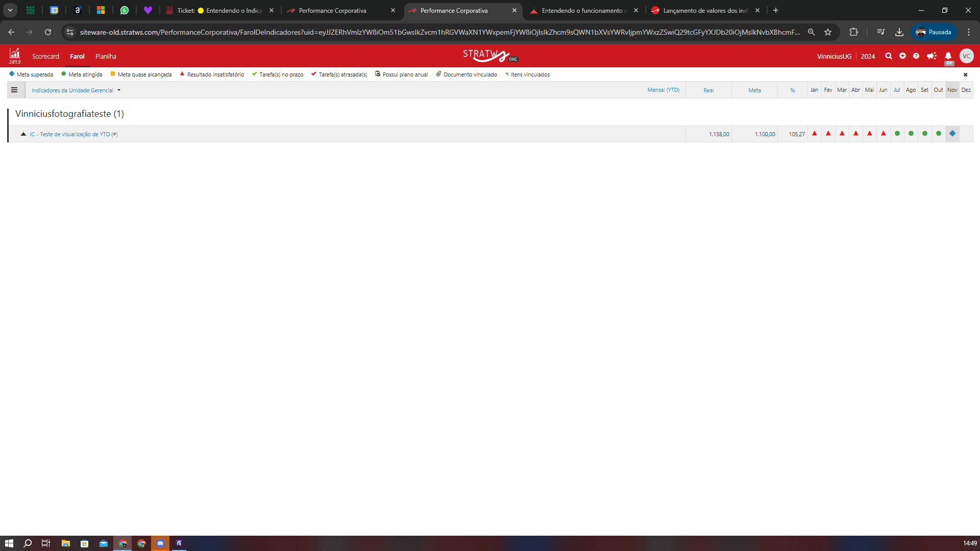Click the plus add icon in header
Screen dimensions: 980x551
pyautogui.click(x=902, y=56)
